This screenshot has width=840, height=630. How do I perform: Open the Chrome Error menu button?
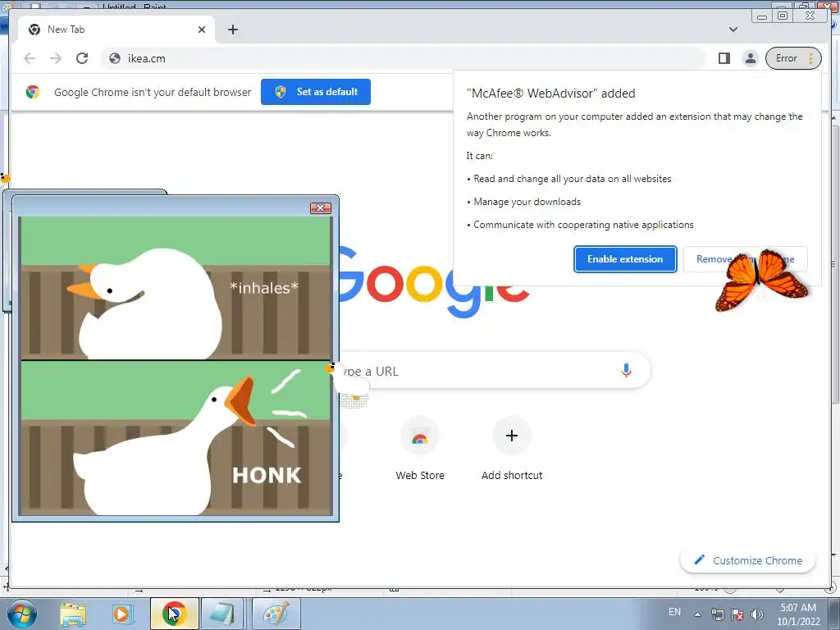pos(793,58)
